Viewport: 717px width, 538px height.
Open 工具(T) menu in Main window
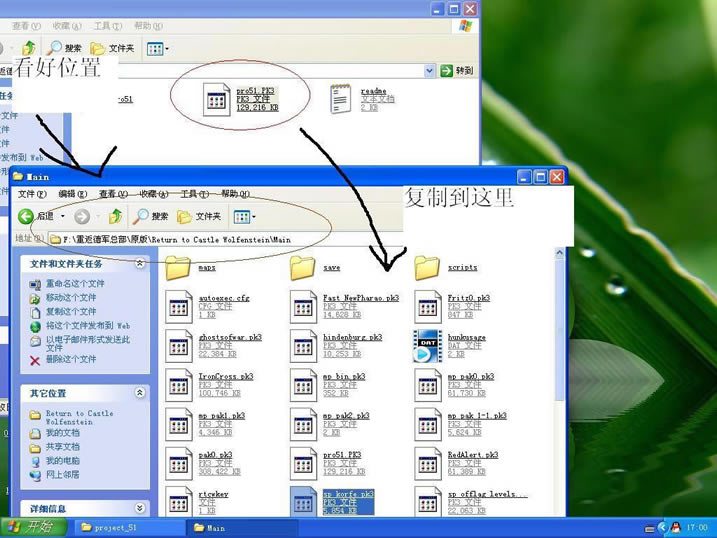[x=195, y=194]
